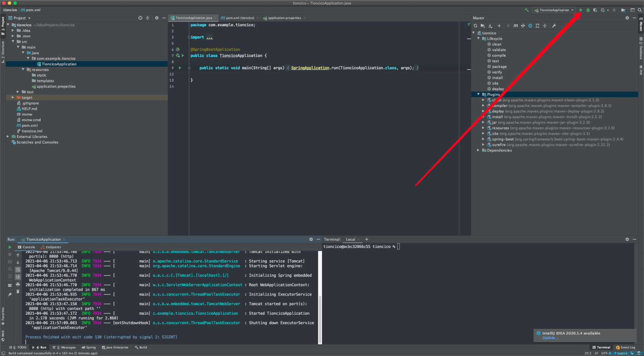Add a Maven project with plus icon
The height and width of the screenshot is (356, 644).
click(x=499, y=25)
